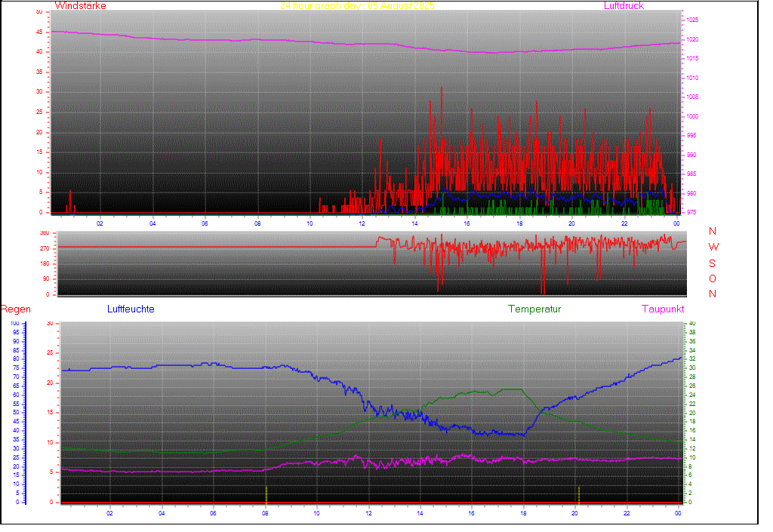773x532 pixels.
Task: Click the 90 tick on wind direction axis
Action: pyautogui.click(x=45, y=279)
